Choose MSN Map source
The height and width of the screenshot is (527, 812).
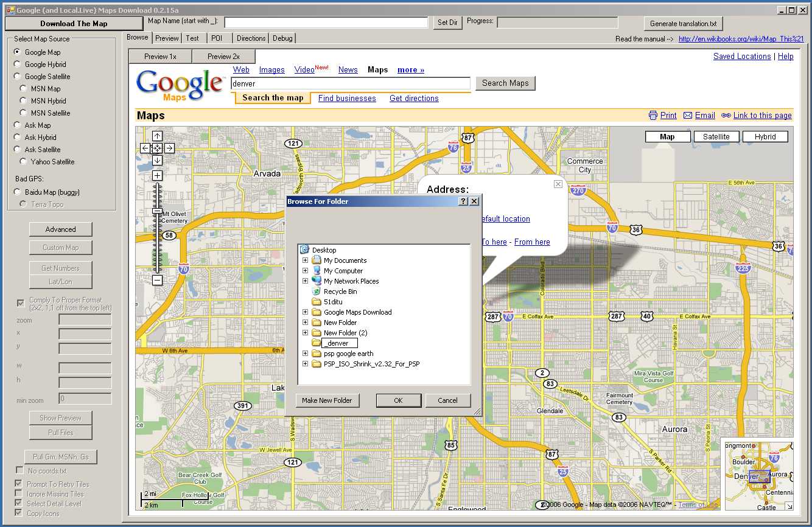coord(23,89)
